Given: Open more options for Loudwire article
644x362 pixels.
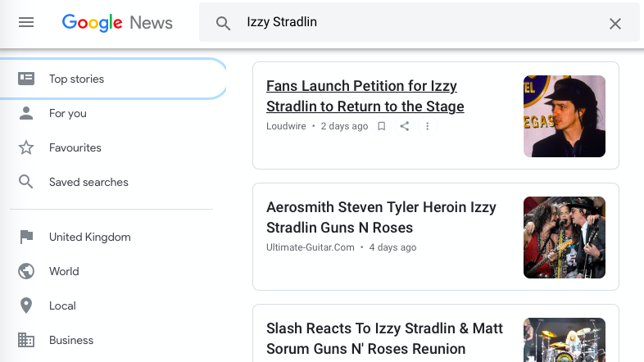Looking at the screenshot, I should click(428, 126).
